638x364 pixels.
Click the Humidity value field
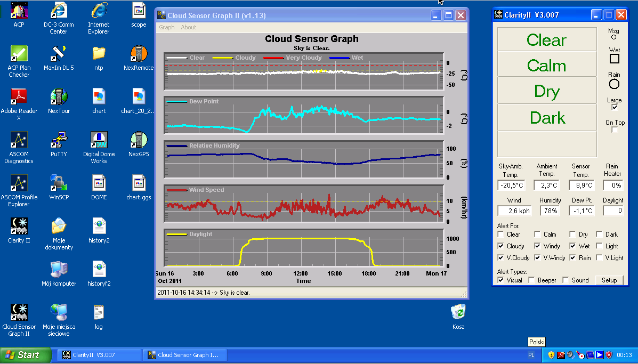coord(550,211)
